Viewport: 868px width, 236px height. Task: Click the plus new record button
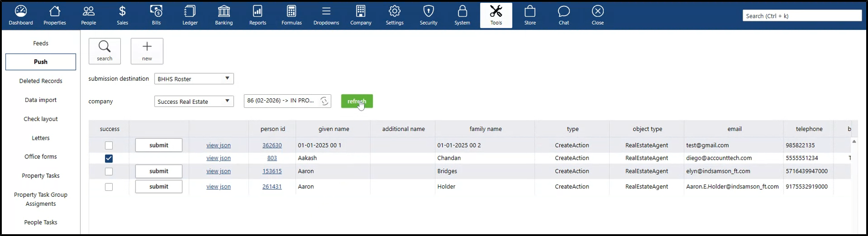pos(147,51)
